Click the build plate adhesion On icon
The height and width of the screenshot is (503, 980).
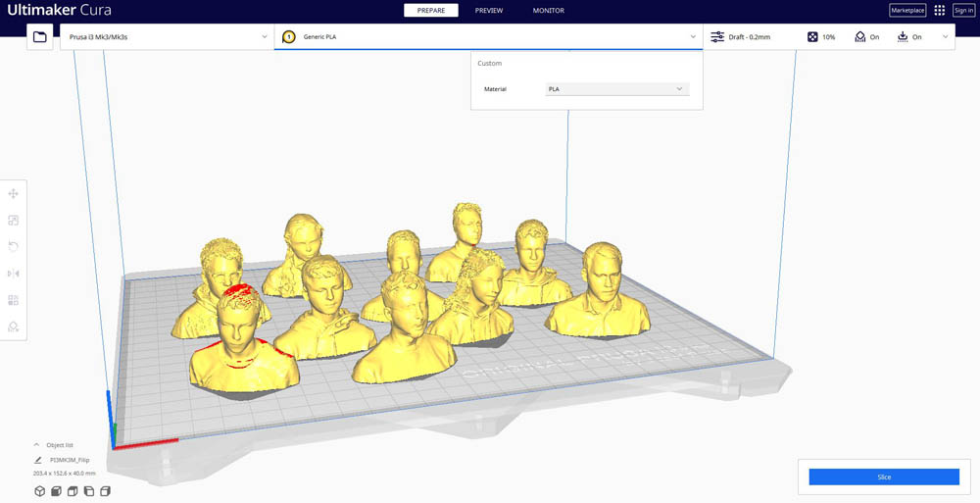click(903, 37)
